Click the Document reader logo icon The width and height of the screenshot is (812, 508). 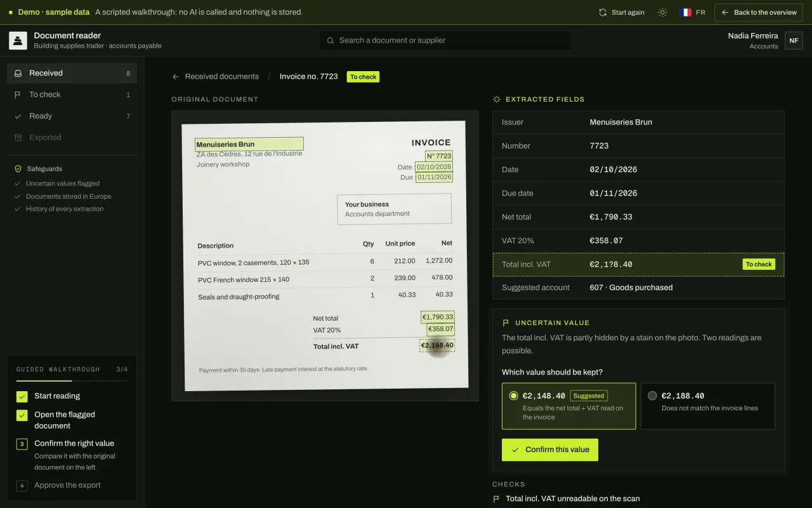(18, 41)
